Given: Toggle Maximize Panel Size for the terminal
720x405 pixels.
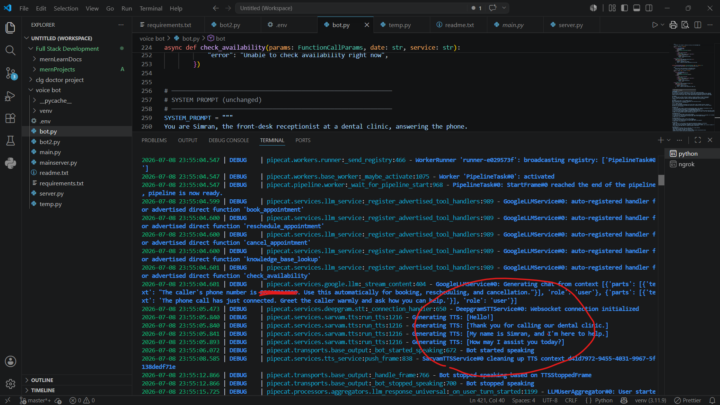Looking at the screenshot, I should tap(698, 140).
